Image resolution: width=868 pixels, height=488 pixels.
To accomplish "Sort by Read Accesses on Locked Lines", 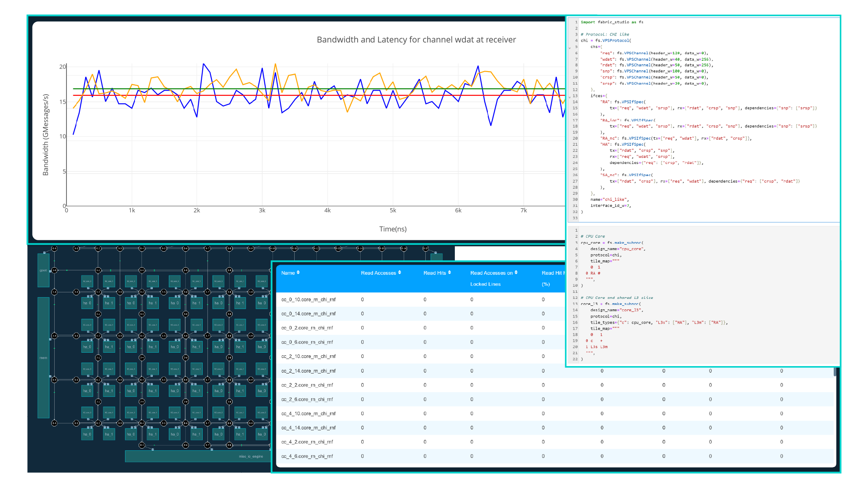I will pos(516,273).
